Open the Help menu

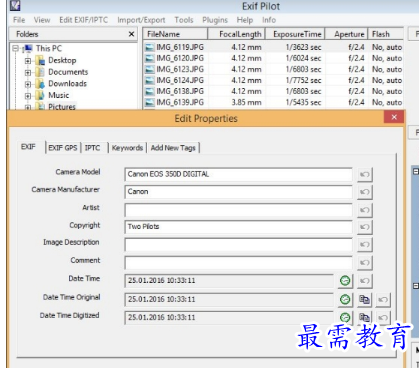click(245, 20)
